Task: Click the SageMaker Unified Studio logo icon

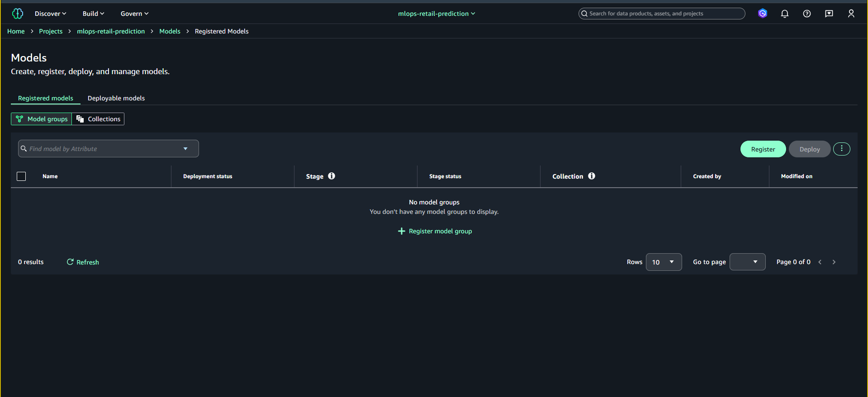Action: click(17, 14)
